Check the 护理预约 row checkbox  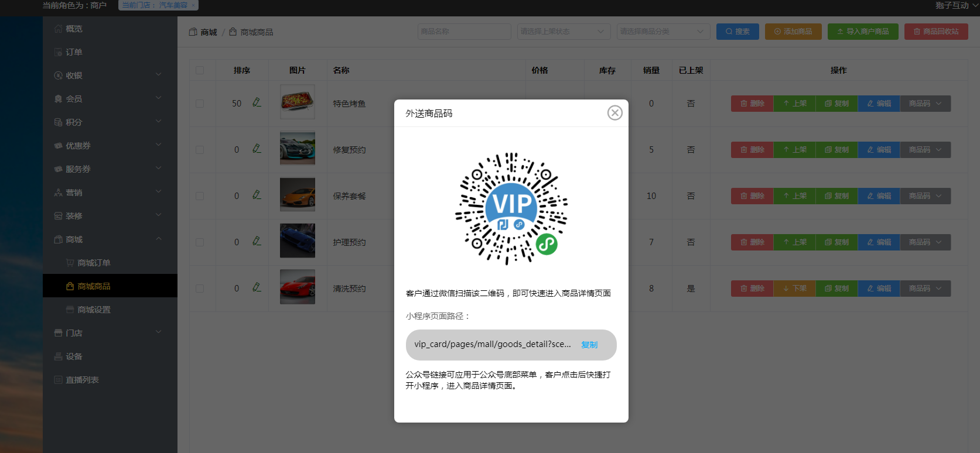tap(200, 242)
